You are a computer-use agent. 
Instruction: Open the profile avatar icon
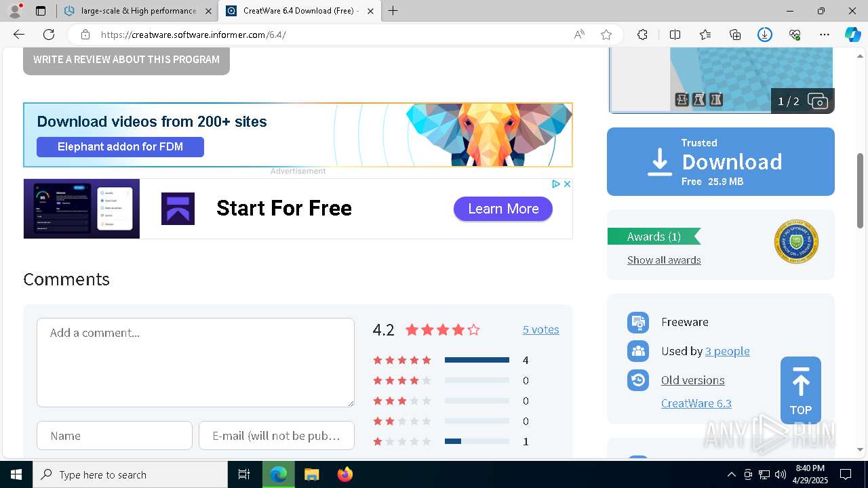click(x=15, y=11)
